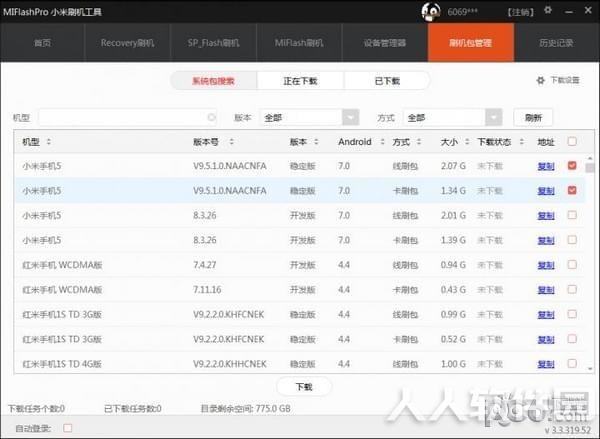
Task: Click the table scrollbar down arrow
Action: (590, 369)
